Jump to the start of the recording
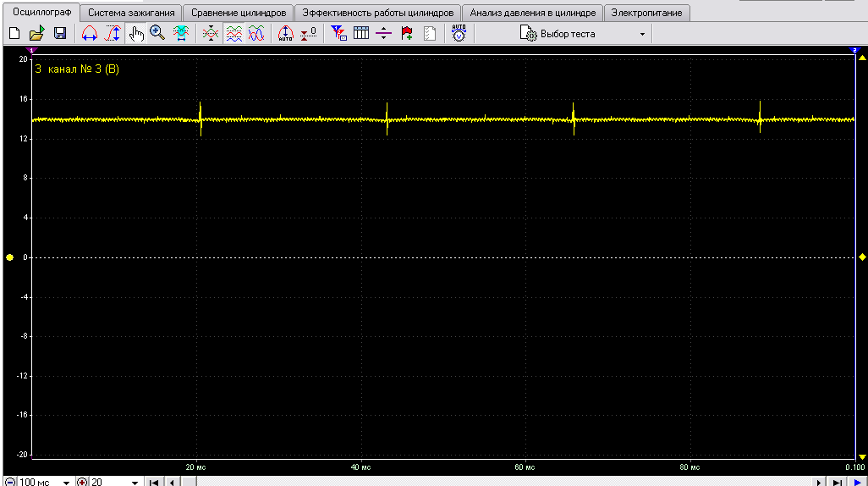The width and height of the screenshot is (868, 486). (x=155, y=482)
